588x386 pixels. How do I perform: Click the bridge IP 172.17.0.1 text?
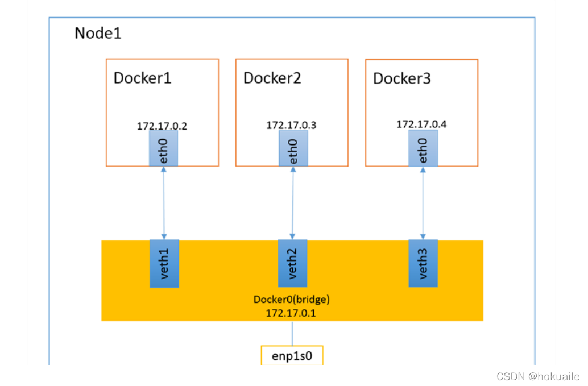pyautogui.click(x=292, y=313)
